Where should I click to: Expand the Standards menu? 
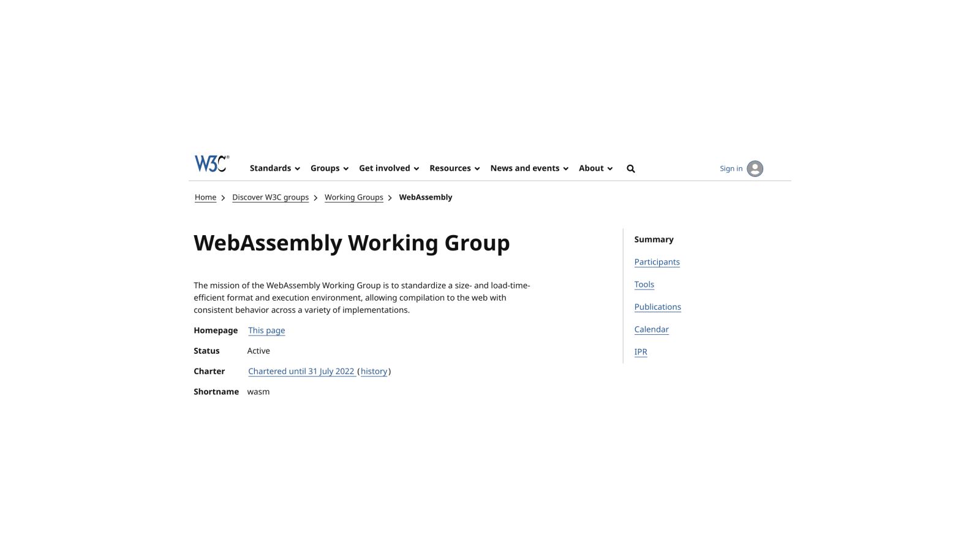point(275,168)
